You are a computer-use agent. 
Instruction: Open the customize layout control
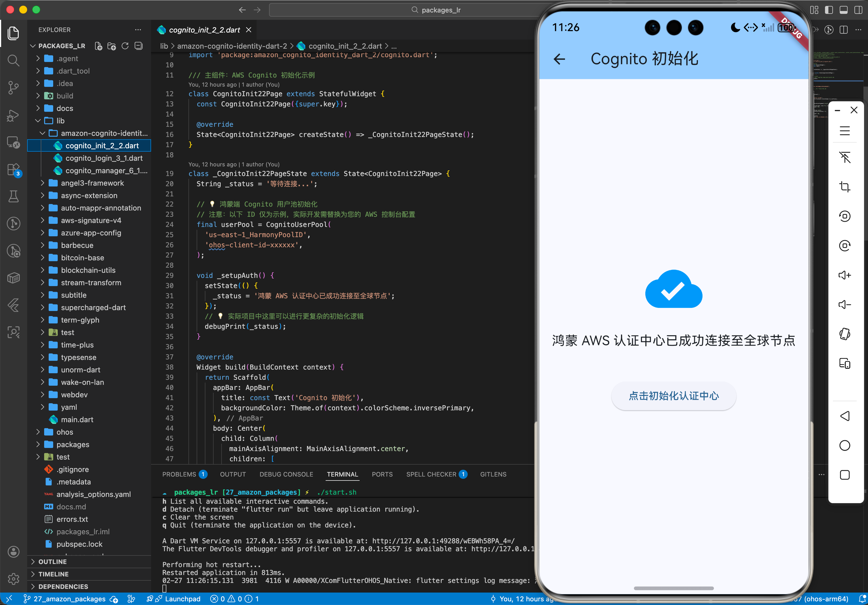[814, 10]
